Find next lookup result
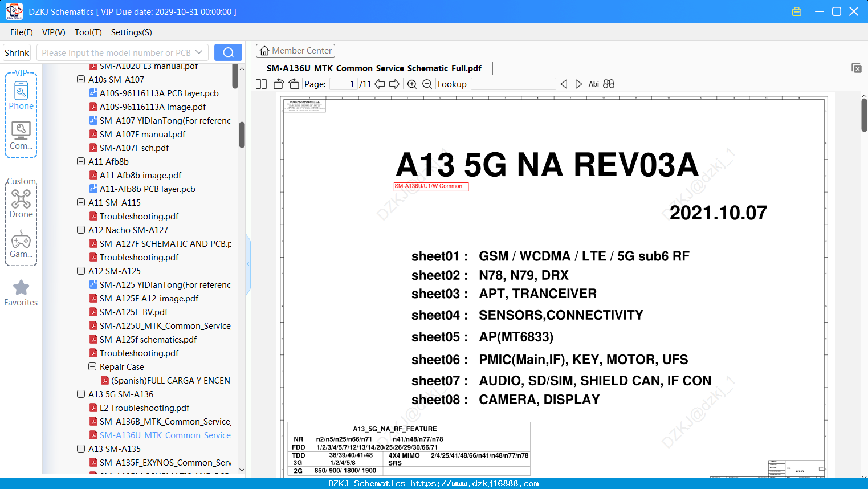The image size is (868, 489). [x=578, y=84]
